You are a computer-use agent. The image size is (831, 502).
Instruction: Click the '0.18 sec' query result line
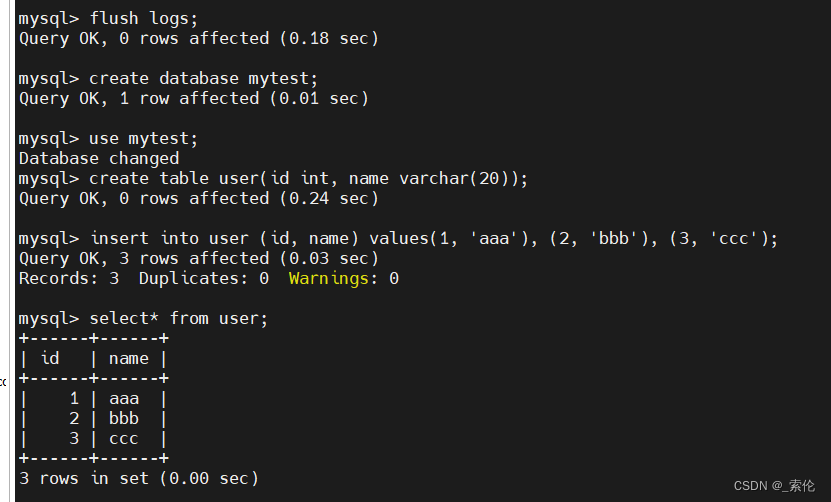199,38
